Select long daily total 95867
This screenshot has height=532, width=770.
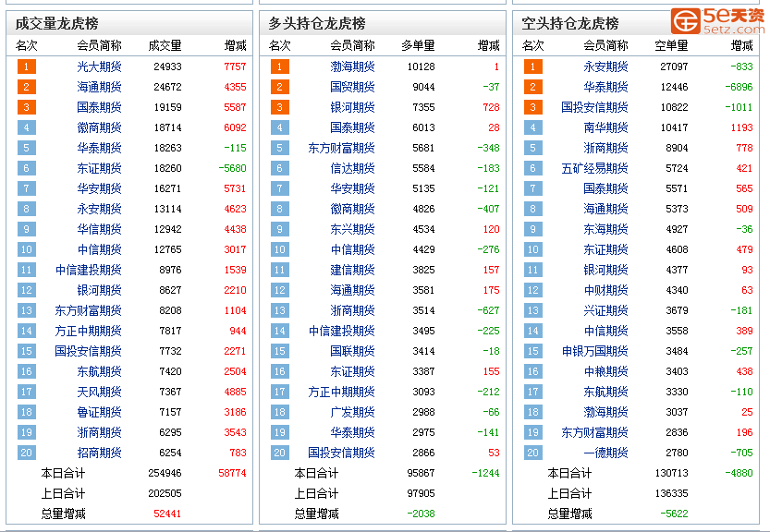[421, 473]
